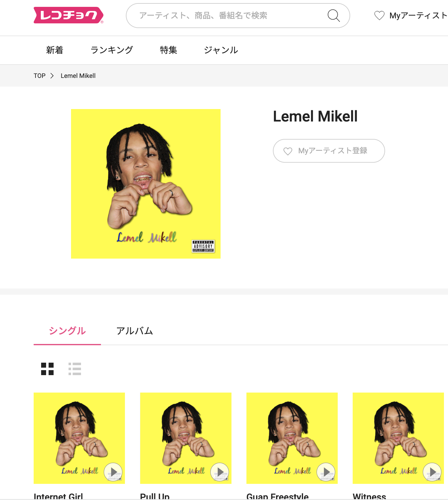Go to TOP breadcrumb link
448x501 pixels.
[40, 76]
